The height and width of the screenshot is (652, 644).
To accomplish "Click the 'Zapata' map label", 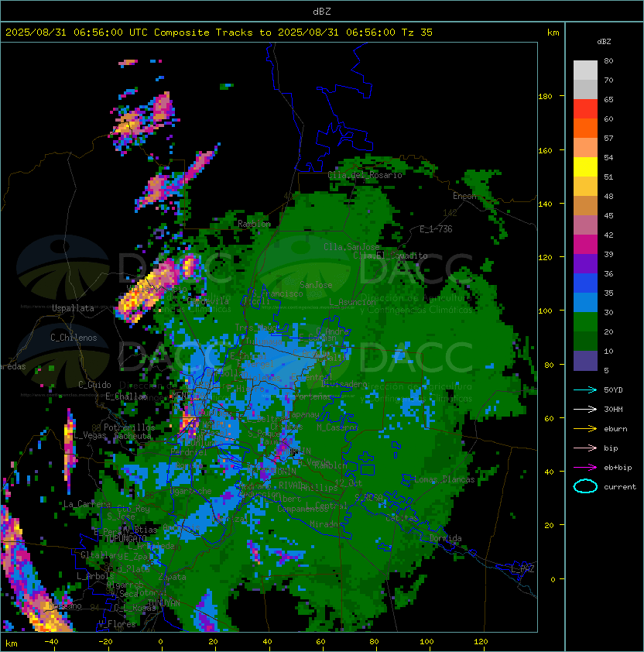I will [172, 577].
